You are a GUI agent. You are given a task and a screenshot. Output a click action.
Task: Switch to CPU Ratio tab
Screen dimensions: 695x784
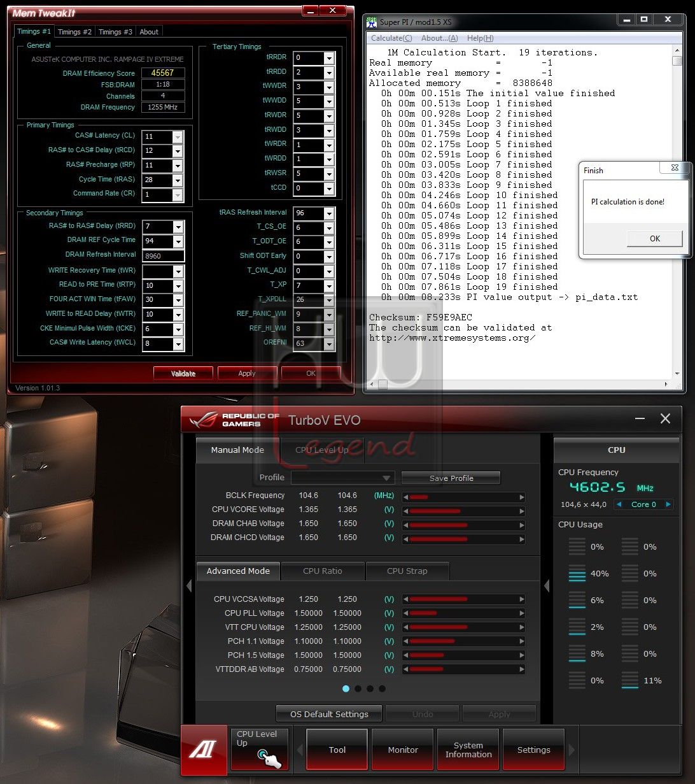323,571
